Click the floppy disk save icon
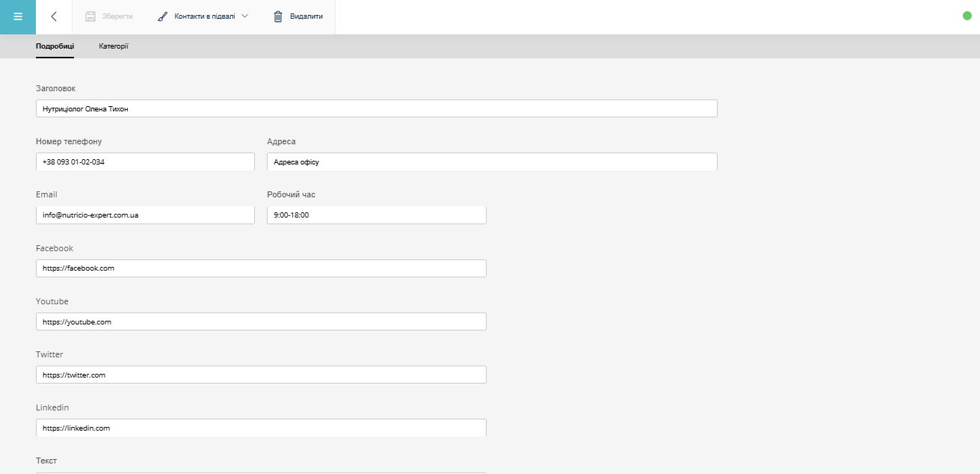 click(90, 16)
